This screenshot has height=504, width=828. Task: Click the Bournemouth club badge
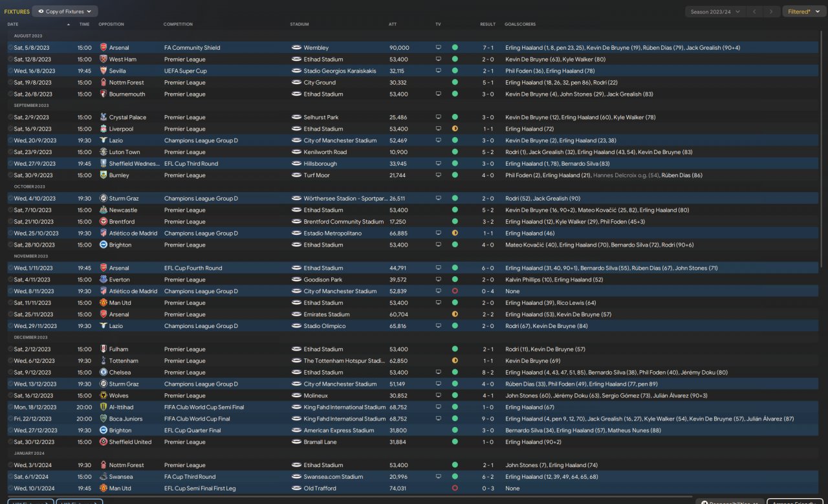coord(103,94)
